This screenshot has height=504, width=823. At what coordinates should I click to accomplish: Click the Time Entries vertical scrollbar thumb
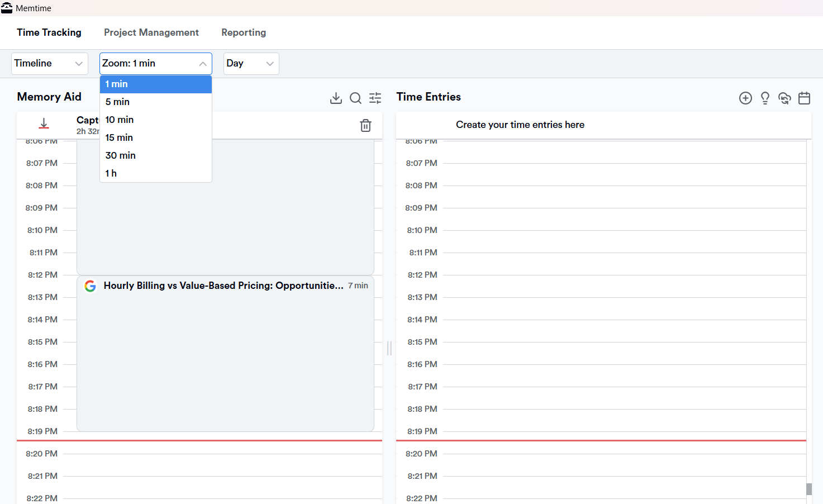[809, 489]
